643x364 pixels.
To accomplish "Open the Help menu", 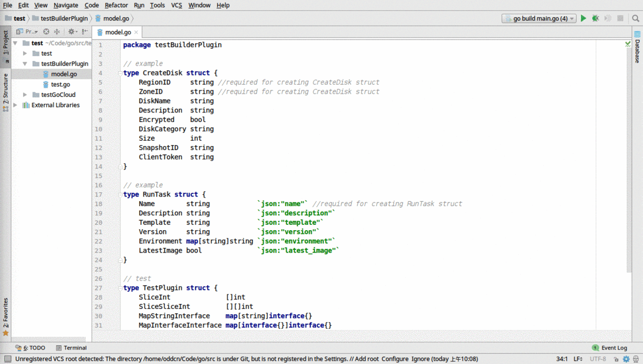I will [223, 5].
